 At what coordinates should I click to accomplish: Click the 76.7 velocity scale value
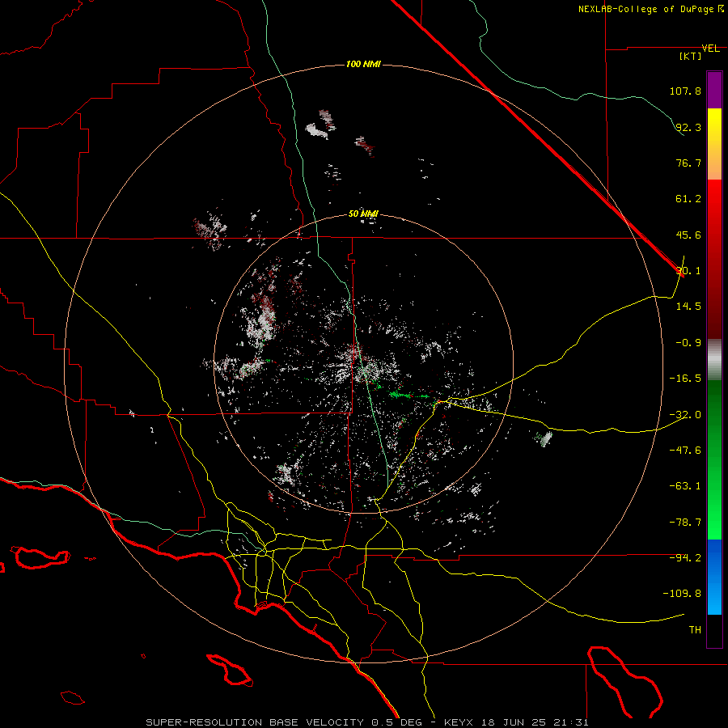[688, 163]
